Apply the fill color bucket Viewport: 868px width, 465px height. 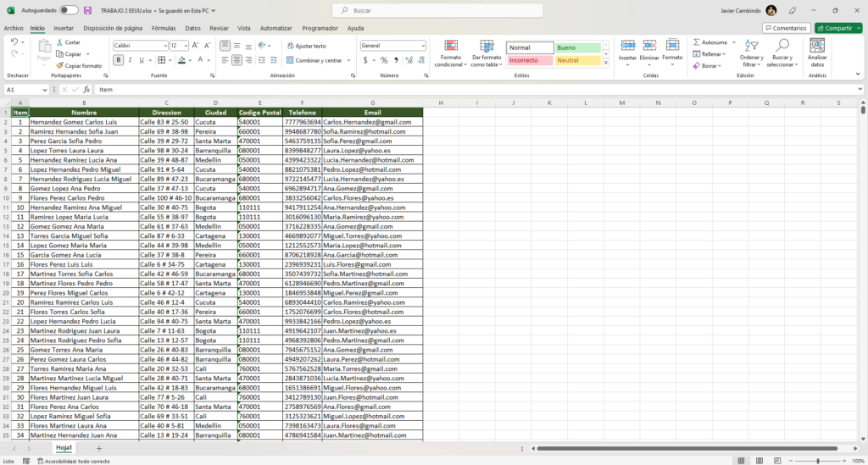point(181,60)
